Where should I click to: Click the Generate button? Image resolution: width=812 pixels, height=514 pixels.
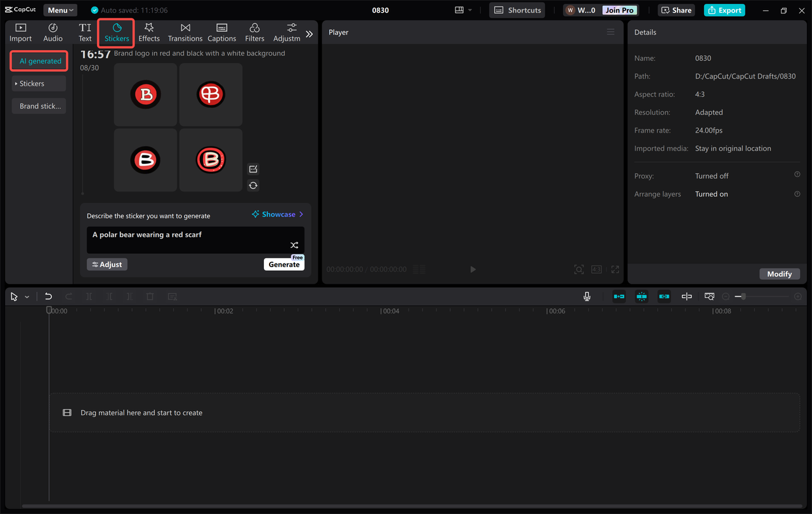pos(284,264)
